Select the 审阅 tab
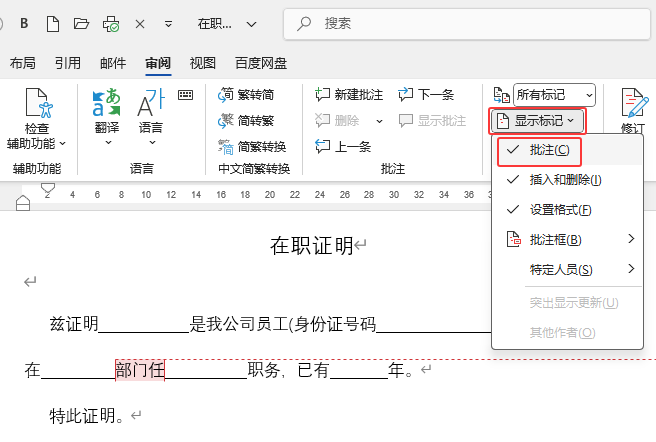The width and height of the screenshot is (656, 442). coord(158,63)
